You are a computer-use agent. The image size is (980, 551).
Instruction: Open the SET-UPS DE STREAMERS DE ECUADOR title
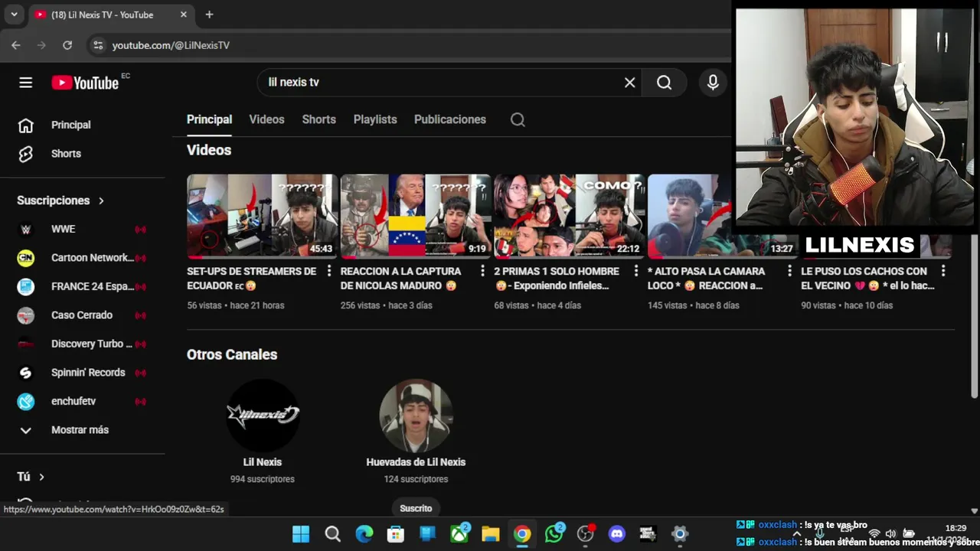tap(253, 279)
